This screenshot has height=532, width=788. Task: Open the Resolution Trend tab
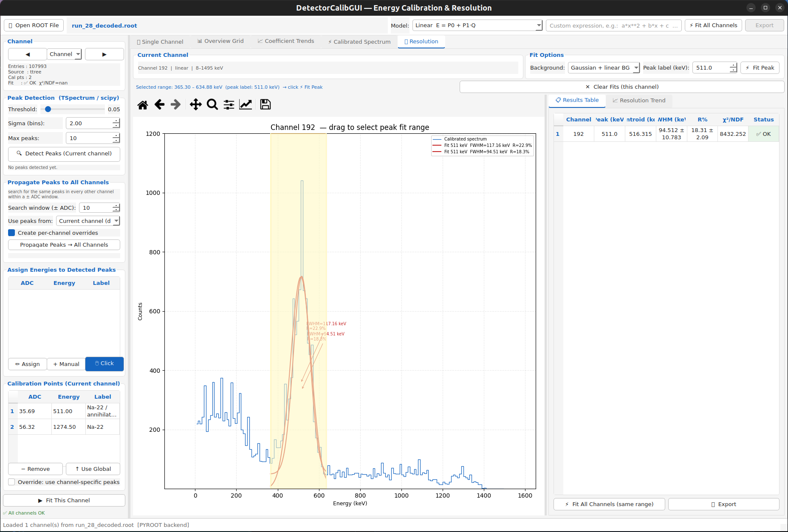click(x=639, y=101)
